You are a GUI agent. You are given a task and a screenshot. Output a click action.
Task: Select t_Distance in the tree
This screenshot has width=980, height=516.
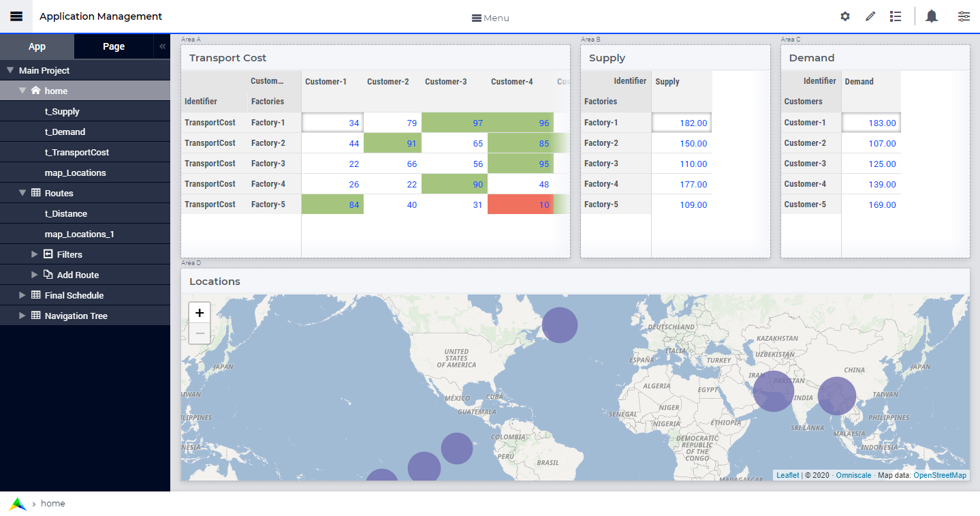click(x=66, y=213)
